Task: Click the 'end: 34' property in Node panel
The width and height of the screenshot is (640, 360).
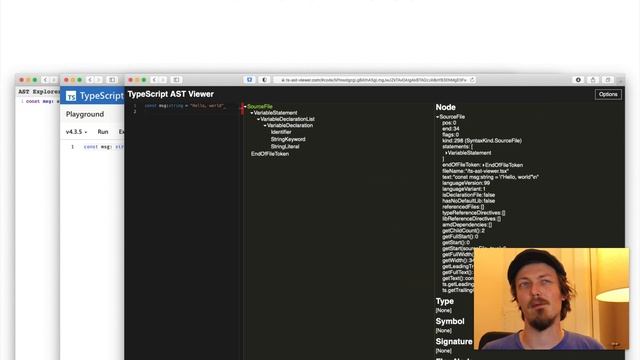Action: tap(451, 129)
